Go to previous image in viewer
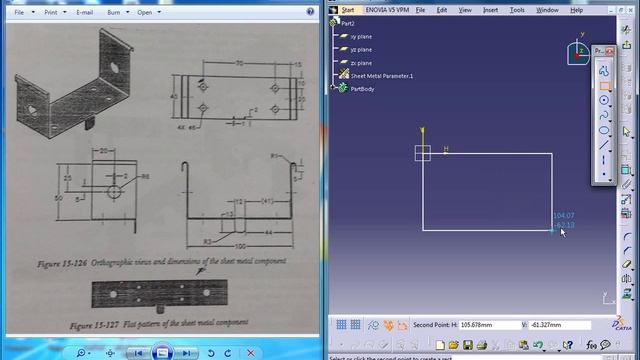 (x=138, y=353)
